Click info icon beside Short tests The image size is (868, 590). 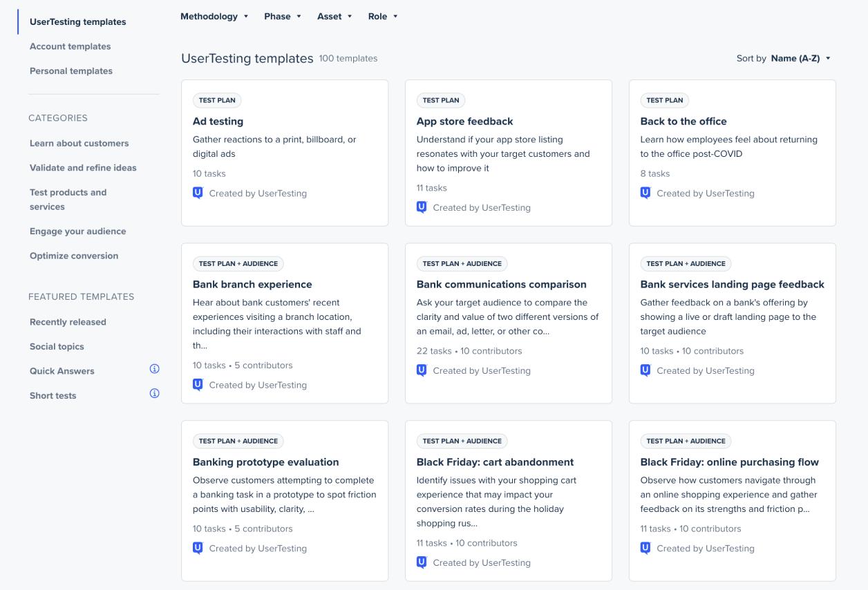155,394
